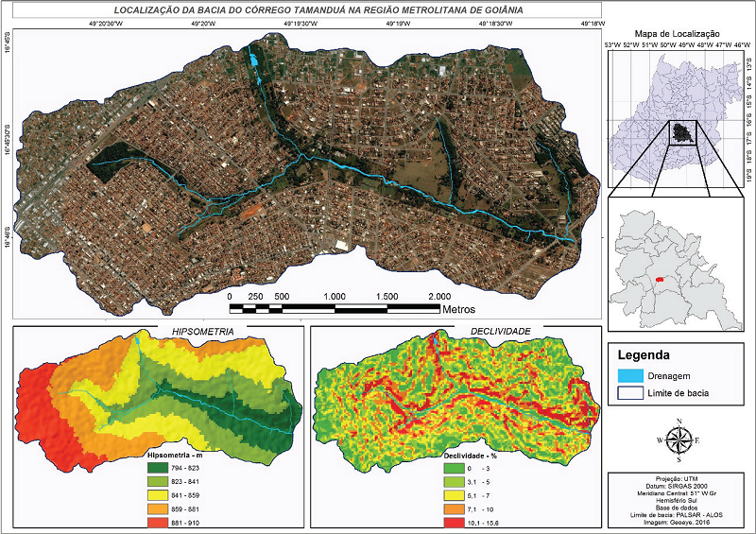Viewport: 756px width, 534px height.
Task: Click the black basin marker in upper locator map
Action: [681, 131]
